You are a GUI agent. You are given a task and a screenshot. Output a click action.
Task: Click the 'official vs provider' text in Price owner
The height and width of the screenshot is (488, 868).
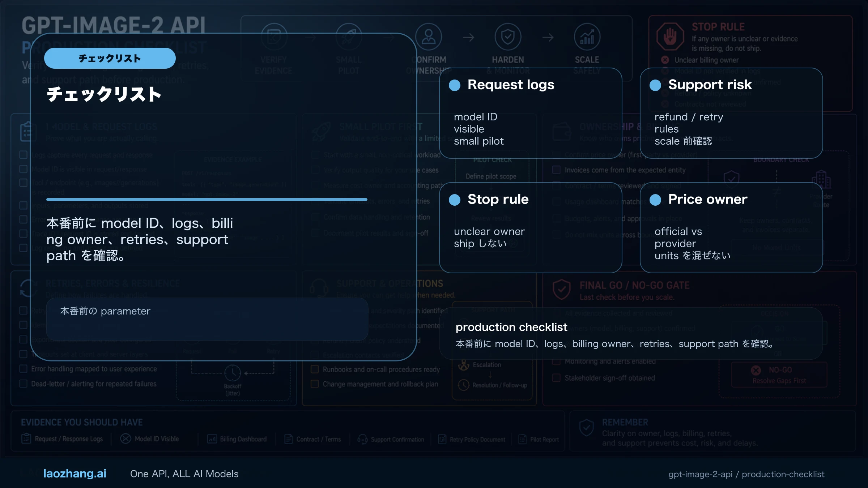point(678,237)
